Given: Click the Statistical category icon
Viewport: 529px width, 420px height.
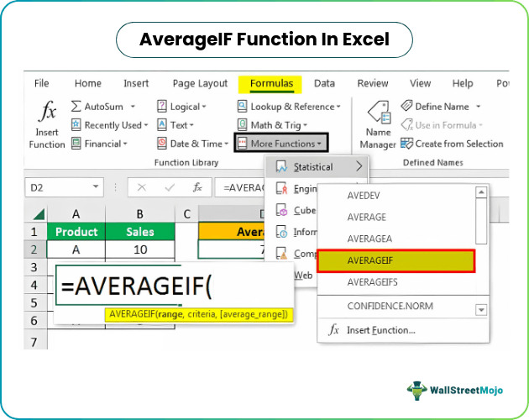Looking at the screenshot, I should [x=281, y=167].
